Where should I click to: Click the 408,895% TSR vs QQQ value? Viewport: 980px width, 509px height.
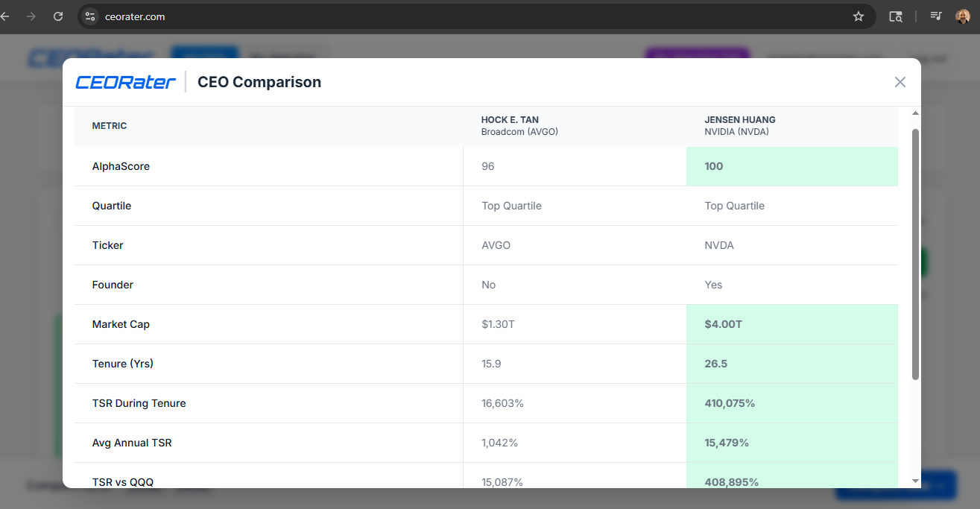732,482
